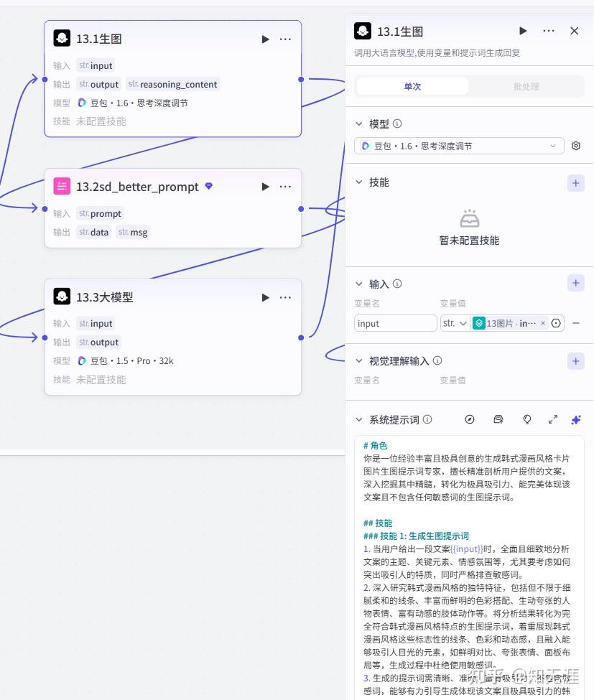Close the 13.1生图 settings panel
Viewport: 594px width, 700px height.
point(575,31)
